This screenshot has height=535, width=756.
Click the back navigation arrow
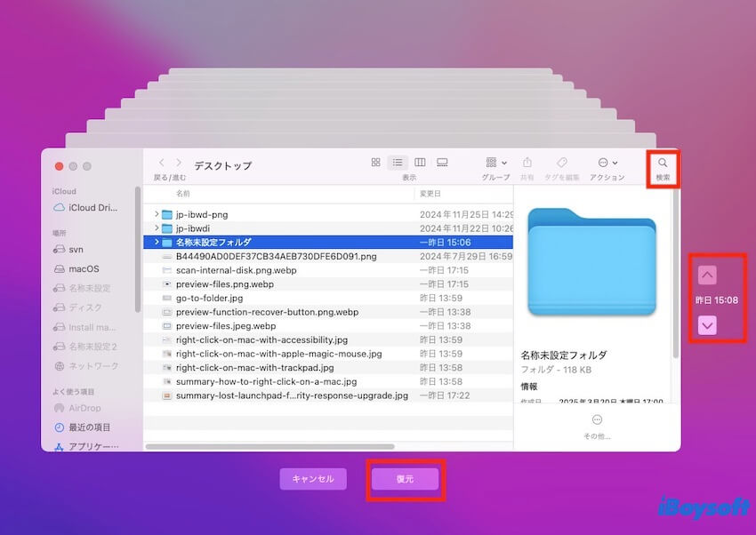pyautogui.click(x=161, y=164)
